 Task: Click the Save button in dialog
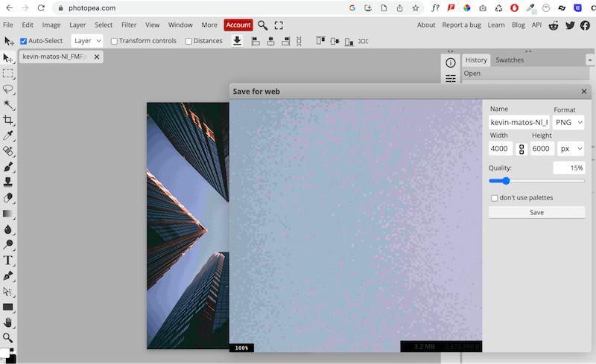point(536,212)
